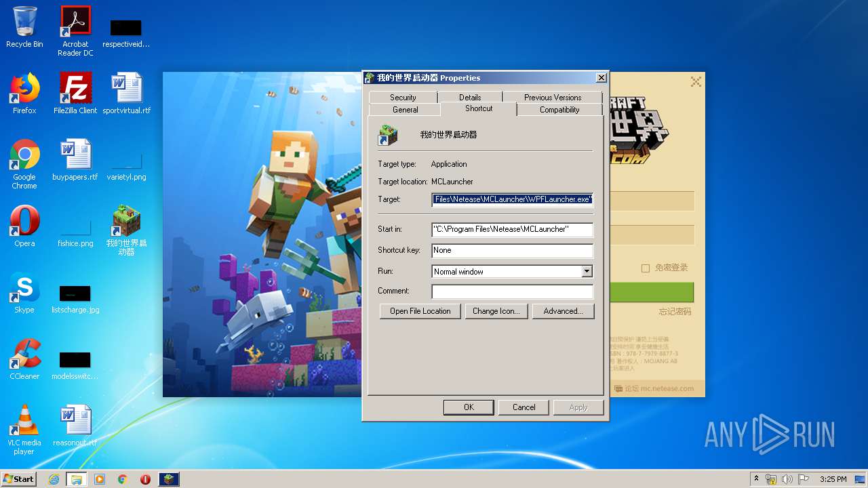868x488 pixels.
Task: Confirm with OK button
Action: [469, 407]
